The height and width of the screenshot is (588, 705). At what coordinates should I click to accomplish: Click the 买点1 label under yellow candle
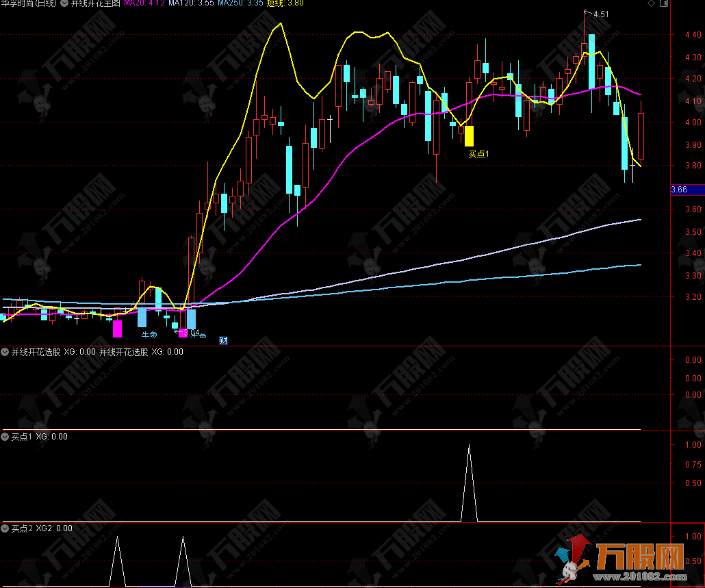point(478,154)
